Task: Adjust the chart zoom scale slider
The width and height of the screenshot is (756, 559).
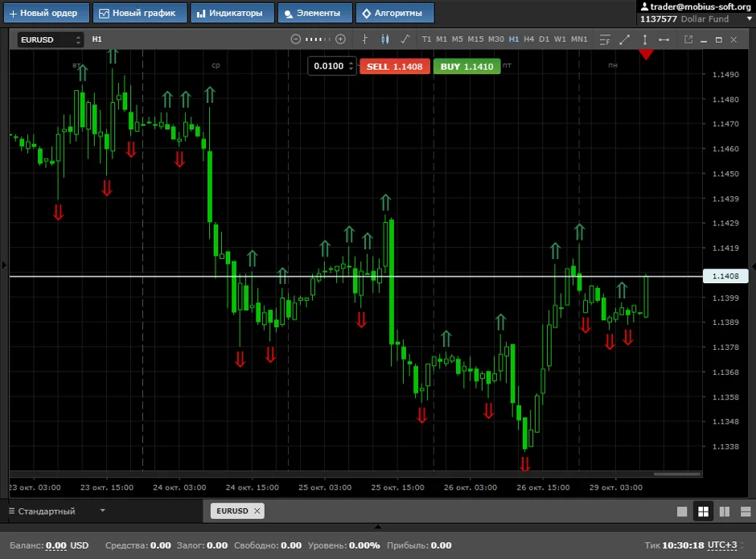Action: pyautogui.click(x=318, y=39)
